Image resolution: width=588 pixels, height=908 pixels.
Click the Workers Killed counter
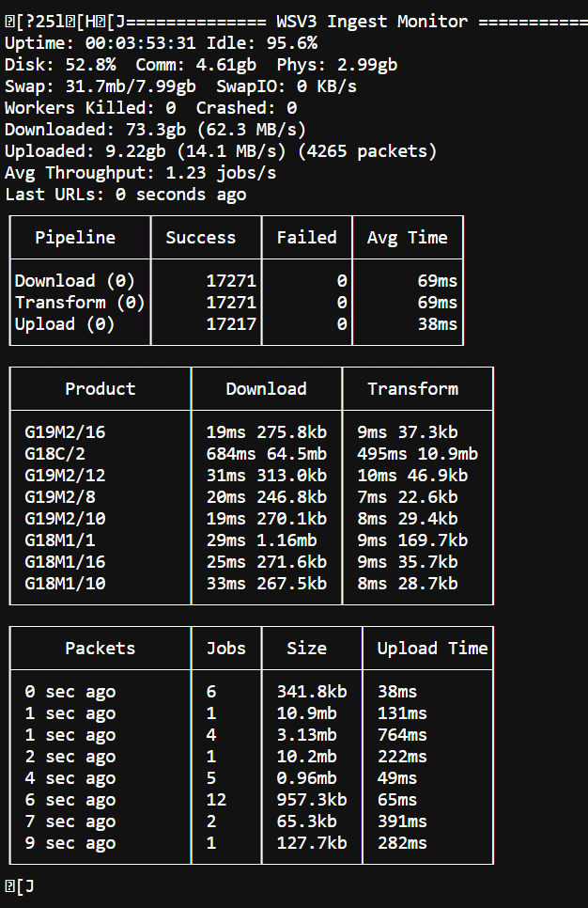(x=90, y=108)
